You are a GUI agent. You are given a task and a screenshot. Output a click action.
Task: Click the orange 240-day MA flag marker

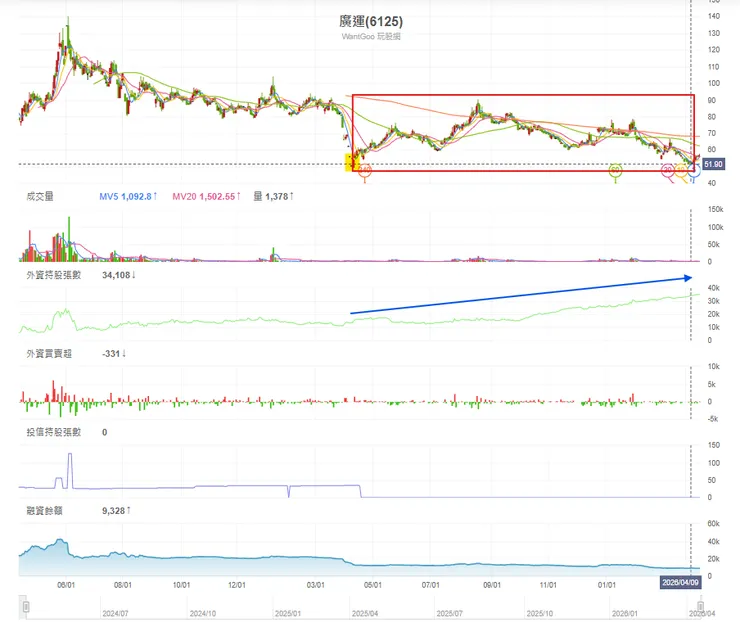tap(364, 171)
